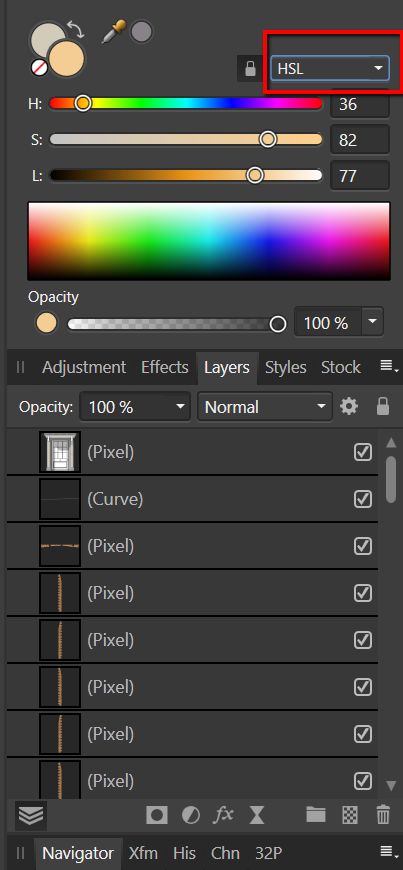Screen dimensions: 403x870
Task: Add a mask layer
Action: click(x=157, y=815)
